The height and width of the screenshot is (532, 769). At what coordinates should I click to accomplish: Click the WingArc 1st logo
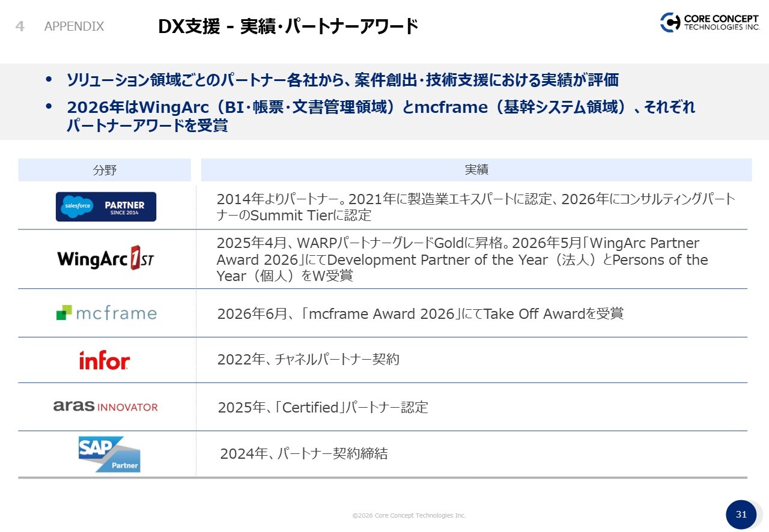106,258
